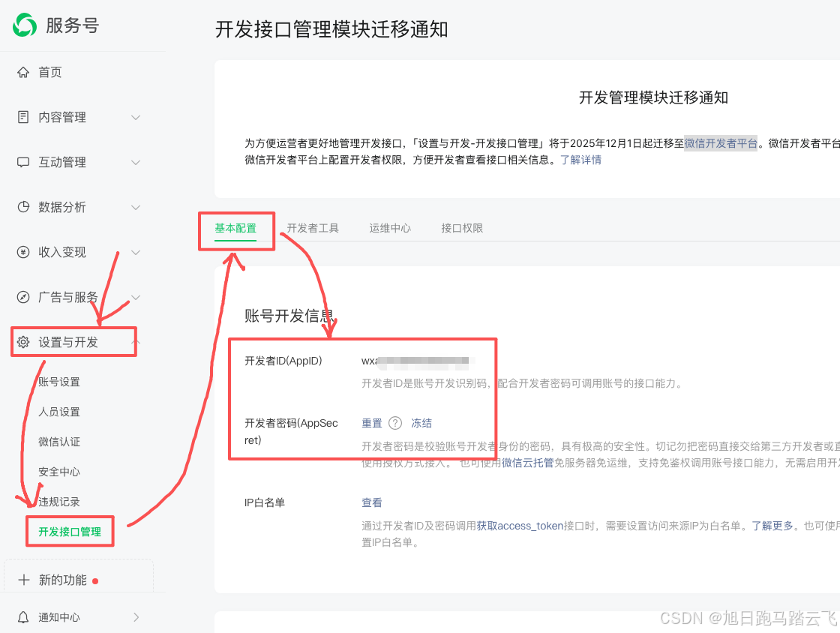Click 查看 for IP白名单
The width and height of the screenshot is (840, 633).
[372, 502]
